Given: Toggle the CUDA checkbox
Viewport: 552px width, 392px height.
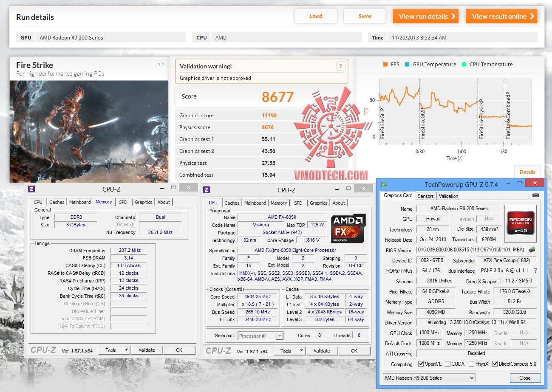Looking at the screenshot, I should [x=447, y=364].
